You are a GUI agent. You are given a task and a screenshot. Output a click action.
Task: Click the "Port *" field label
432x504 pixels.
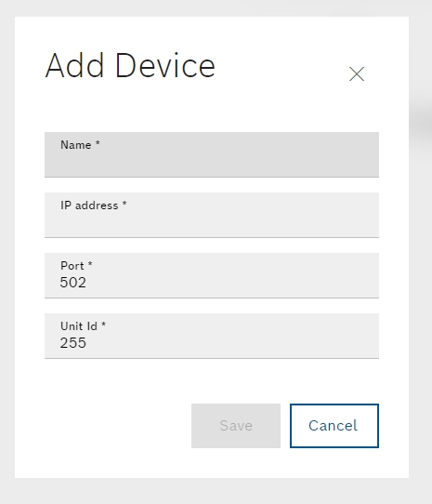point(76,266)
